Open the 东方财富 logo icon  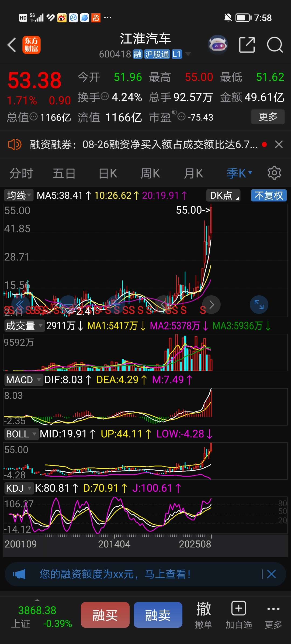tap(32, 45)
